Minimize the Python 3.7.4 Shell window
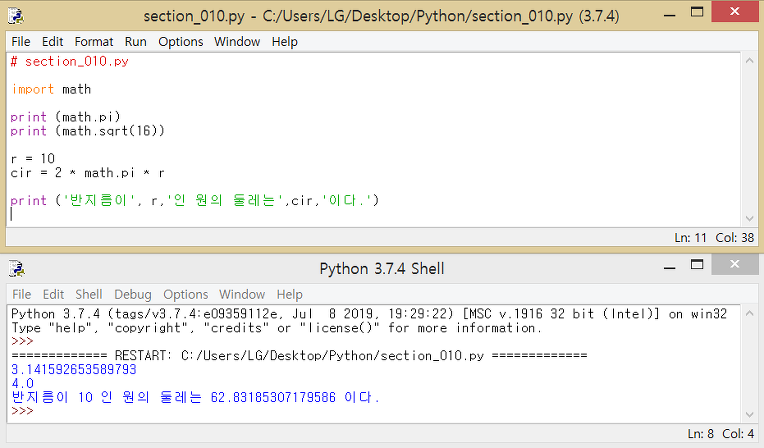Screen dimensions: 764x448 coord(670,266)
